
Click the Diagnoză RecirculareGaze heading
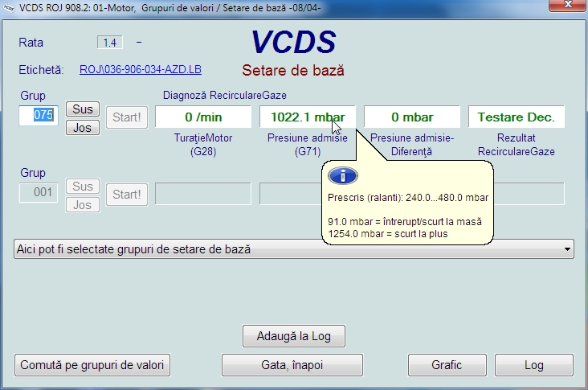click(x=225, y=96)
